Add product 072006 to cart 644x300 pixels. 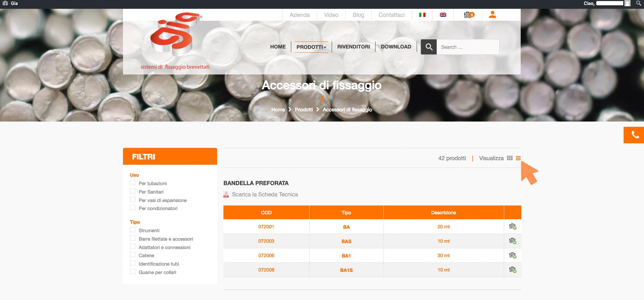(513, 255)
